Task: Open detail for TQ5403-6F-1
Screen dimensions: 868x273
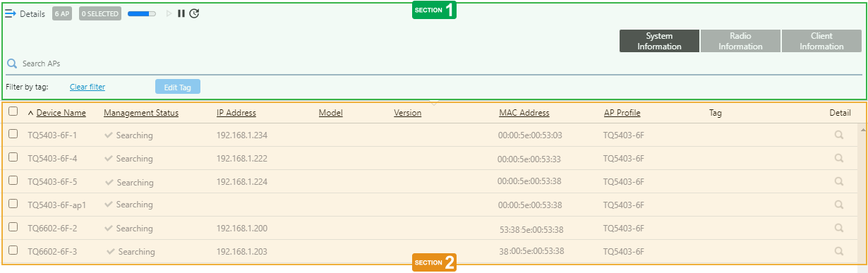Action: coord(839,135)
